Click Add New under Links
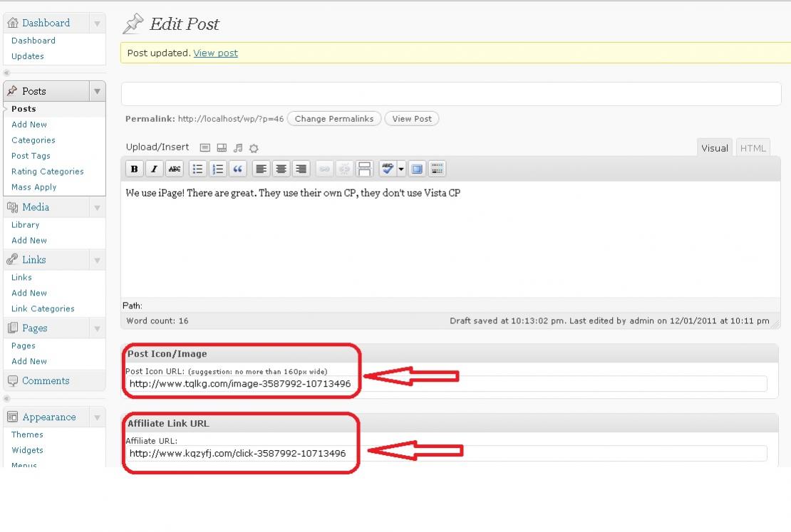Viewport: 791px width, 532px height. 29,293
